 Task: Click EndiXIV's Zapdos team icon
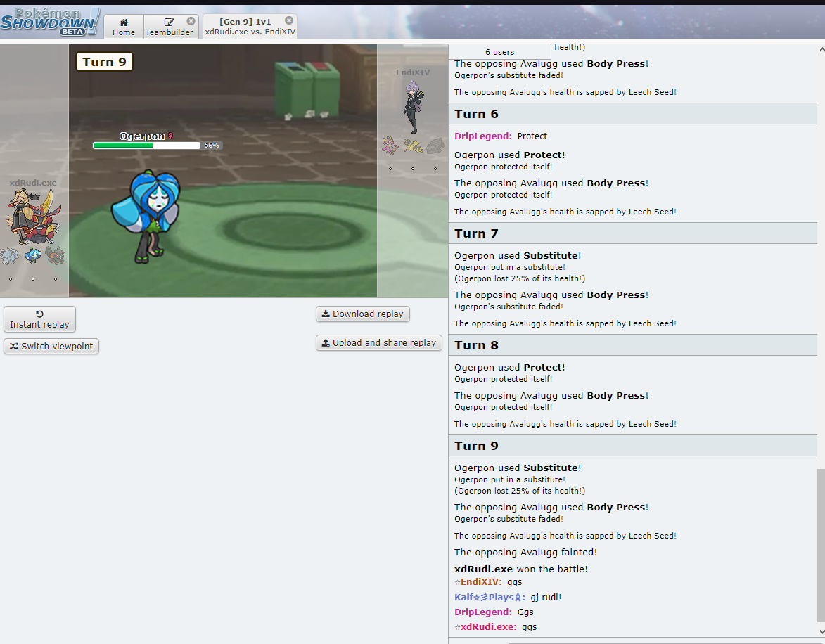tap(413, 146)
